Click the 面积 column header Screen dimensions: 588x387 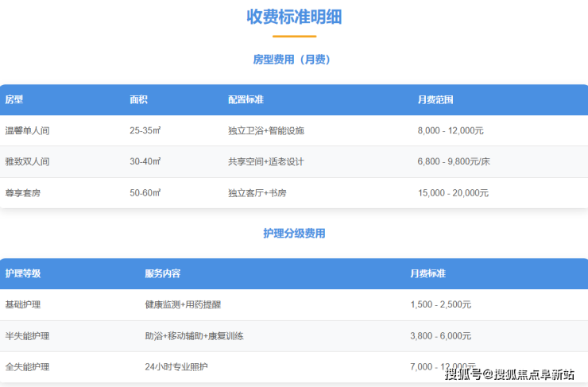[138, 100]
